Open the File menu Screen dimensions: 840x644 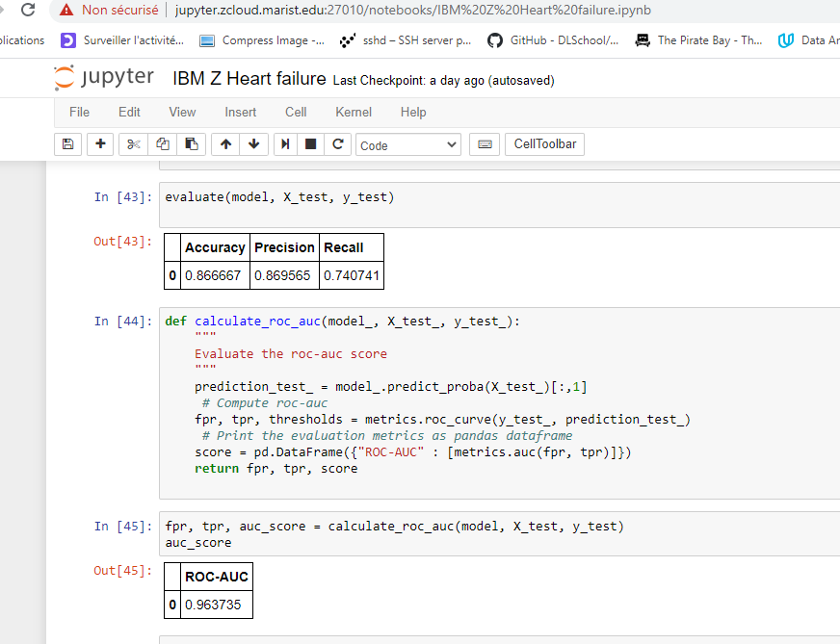(79, 112)
